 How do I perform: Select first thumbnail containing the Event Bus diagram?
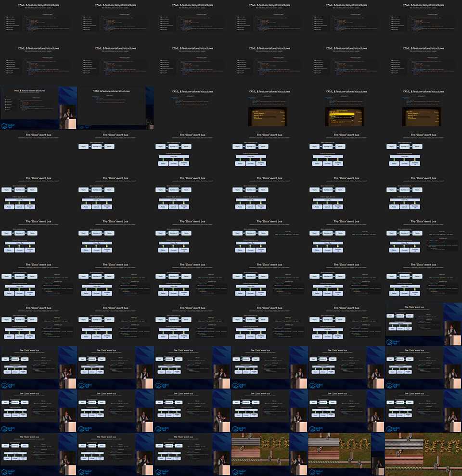192,151
